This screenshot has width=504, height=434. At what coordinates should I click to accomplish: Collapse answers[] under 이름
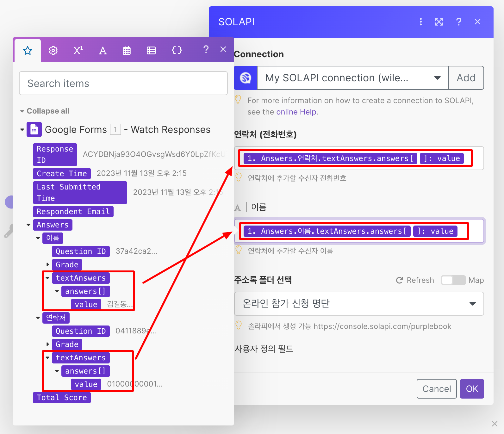click(x=57, y=291)
